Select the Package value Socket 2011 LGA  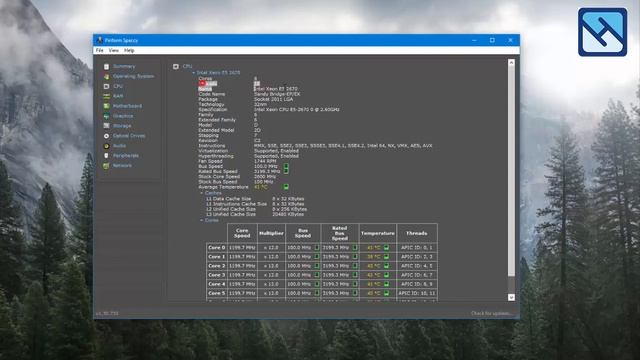click(x=273, y=99)
